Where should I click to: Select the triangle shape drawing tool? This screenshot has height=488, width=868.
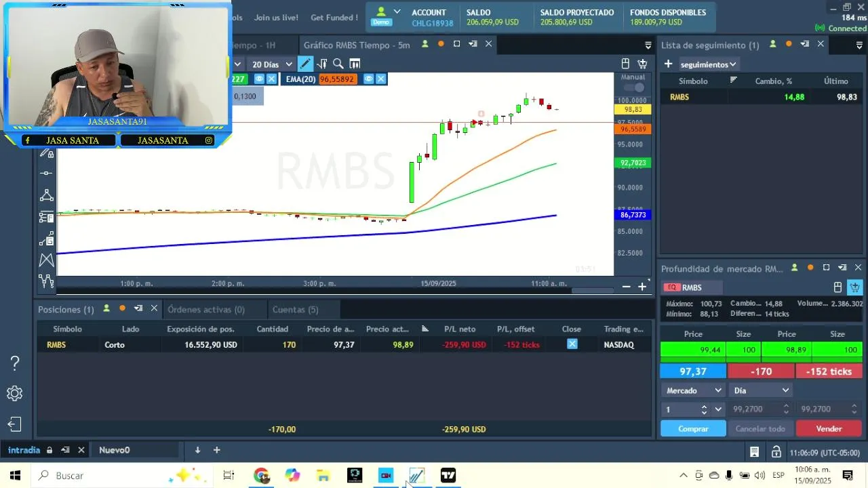pos(46,195)
